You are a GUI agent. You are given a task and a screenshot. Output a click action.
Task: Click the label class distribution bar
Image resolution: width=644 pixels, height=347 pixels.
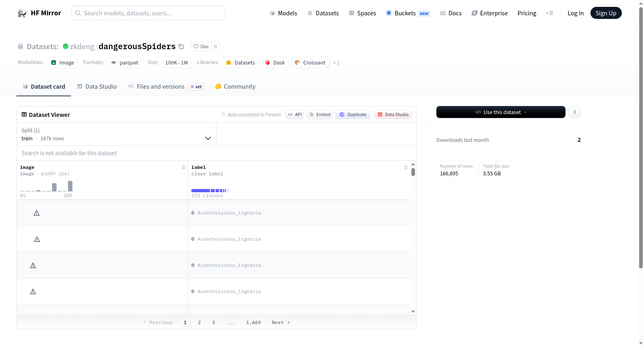(x=210, y=190)
